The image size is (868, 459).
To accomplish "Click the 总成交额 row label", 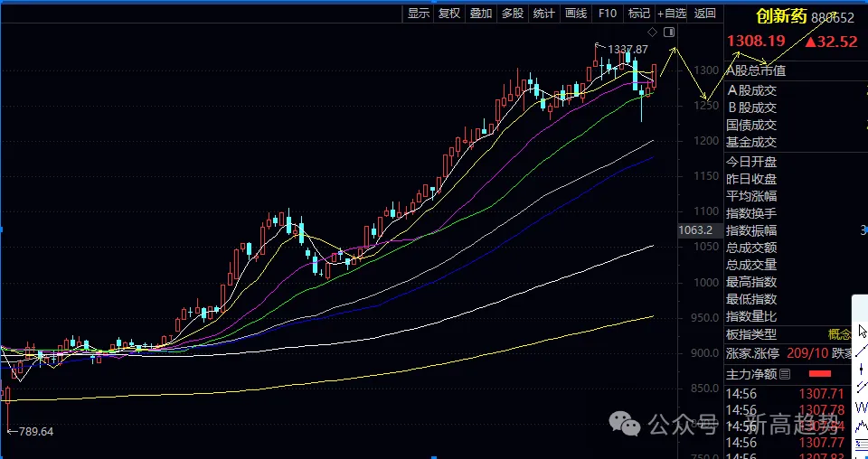I will [x=751, y=248].
